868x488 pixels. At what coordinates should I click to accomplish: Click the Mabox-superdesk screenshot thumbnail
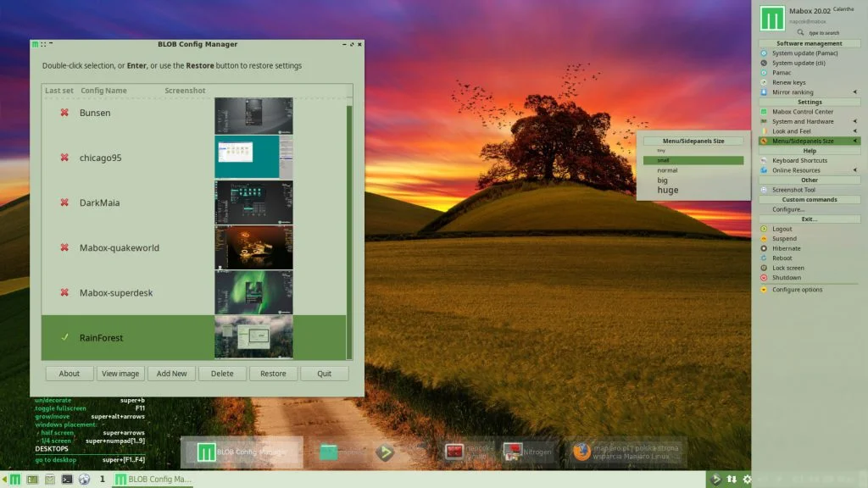(253, 292)
